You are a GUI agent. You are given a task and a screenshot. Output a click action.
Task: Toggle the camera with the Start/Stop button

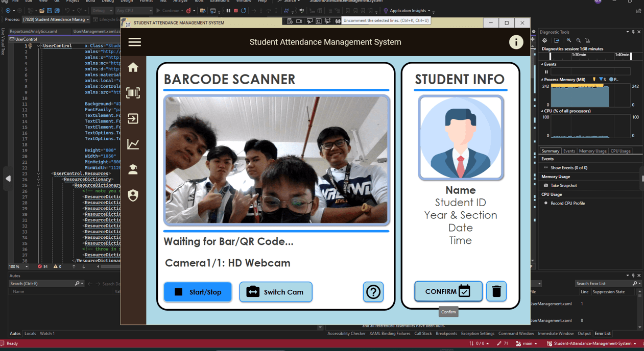coord(198,292)
